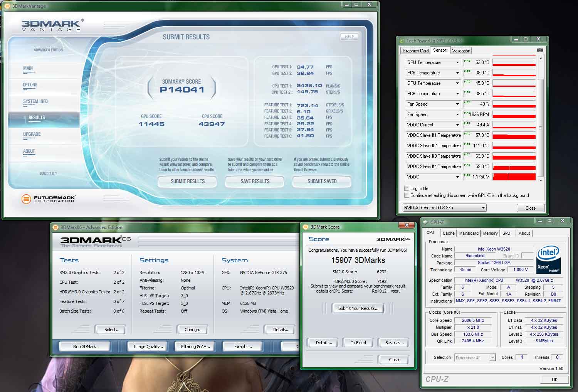Click the 3DMark06 title bar icon
Screen dimensions: 578x392
tap(55, 227)
